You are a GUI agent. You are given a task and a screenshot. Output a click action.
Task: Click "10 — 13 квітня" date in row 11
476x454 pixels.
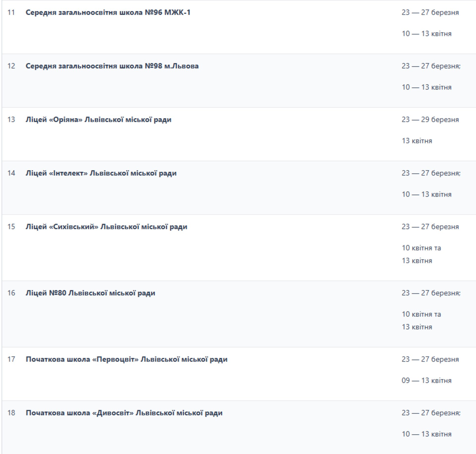[x=426, y=34]
